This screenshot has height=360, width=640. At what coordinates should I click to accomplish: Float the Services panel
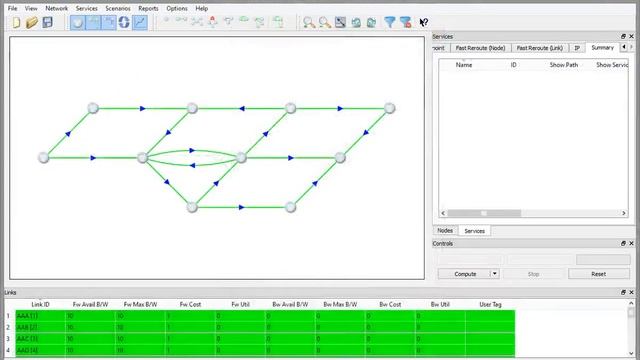point(623,36)
